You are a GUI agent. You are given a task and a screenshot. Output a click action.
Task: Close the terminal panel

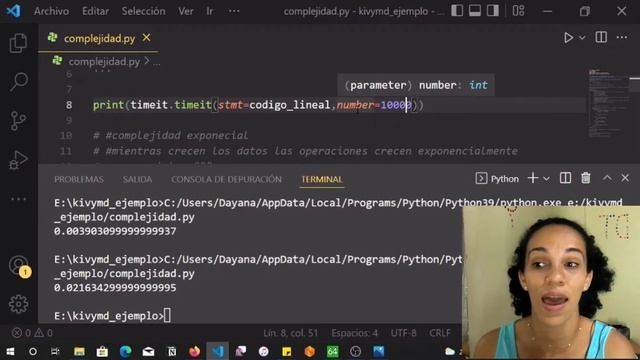(625, 178)
